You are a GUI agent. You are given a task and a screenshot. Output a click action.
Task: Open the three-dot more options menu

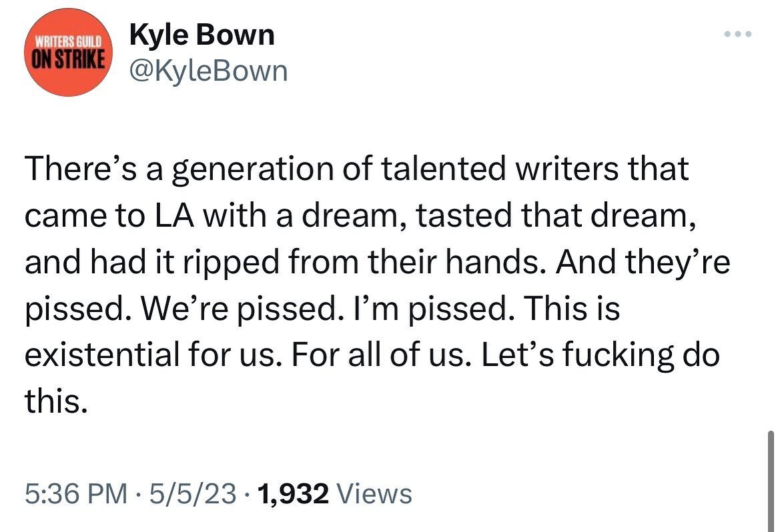(738, 34)
